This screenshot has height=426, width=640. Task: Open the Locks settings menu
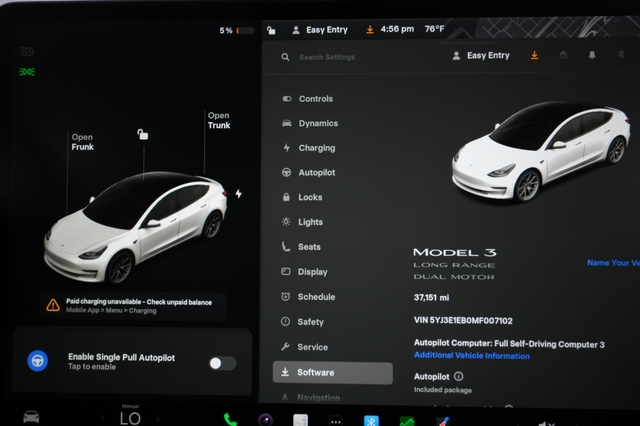tap(302, 197)
